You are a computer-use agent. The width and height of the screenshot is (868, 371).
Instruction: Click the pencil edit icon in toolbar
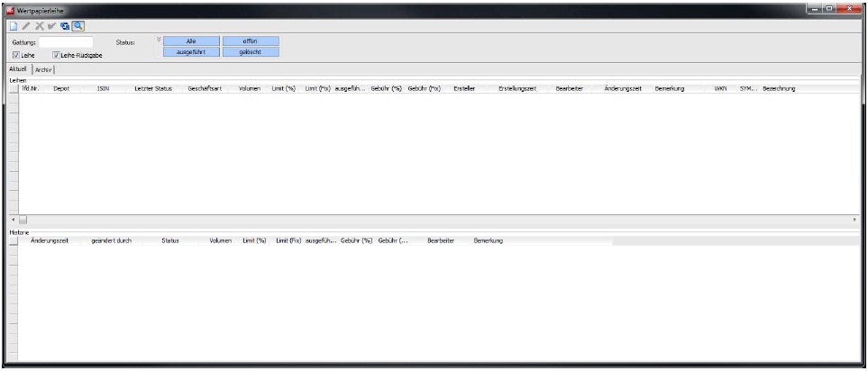coord(26,26)
